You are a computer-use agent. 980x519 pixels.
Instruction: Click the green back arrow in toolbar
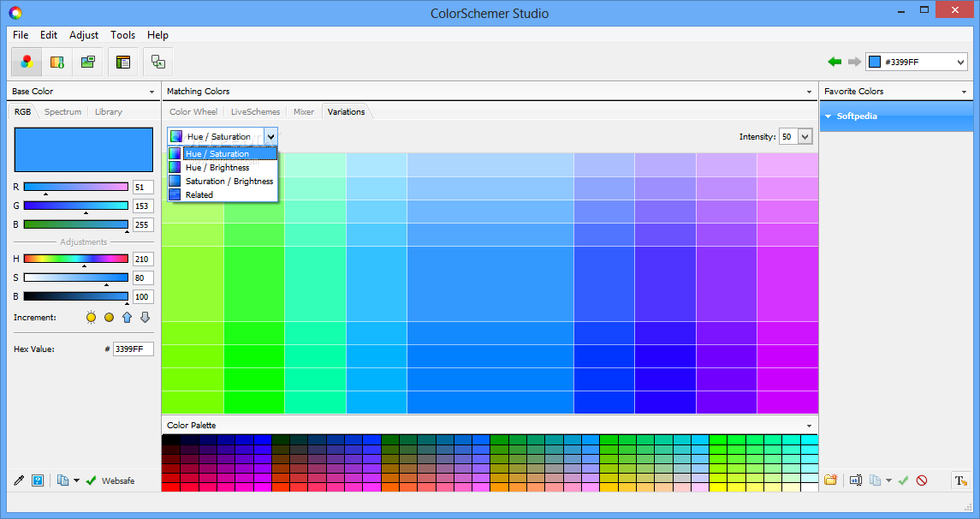(x=834, y=62)
